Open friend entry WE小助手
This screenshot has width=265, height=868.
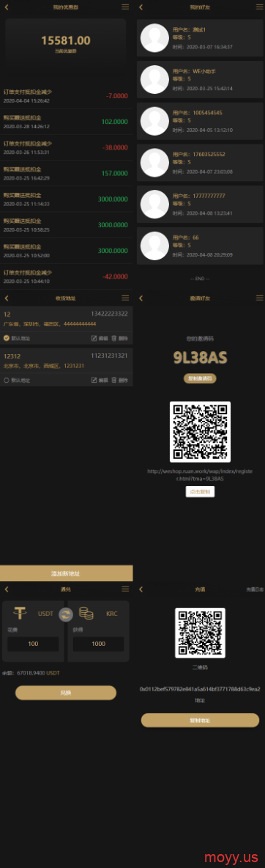pyautogui.click(x=200, y=80)
